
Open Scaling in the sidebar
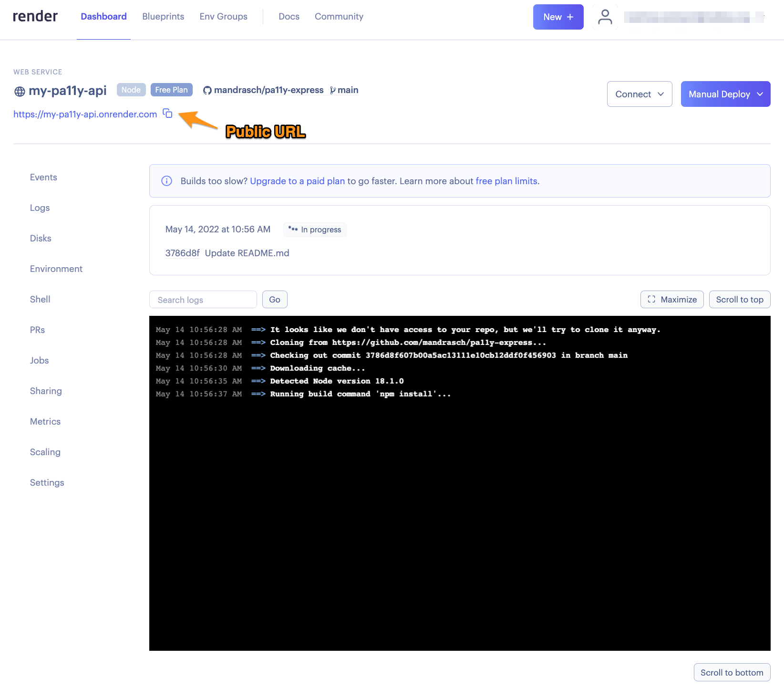click(45, 452)
